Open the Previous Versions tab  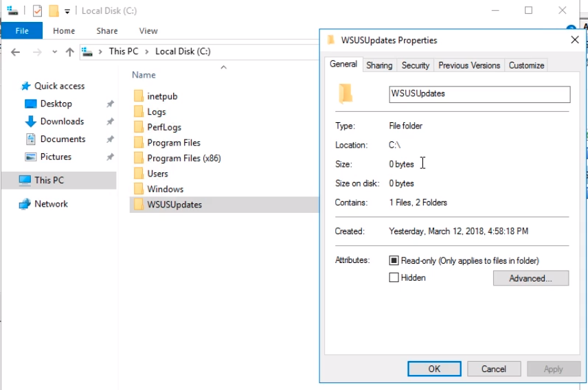point(469,65)
